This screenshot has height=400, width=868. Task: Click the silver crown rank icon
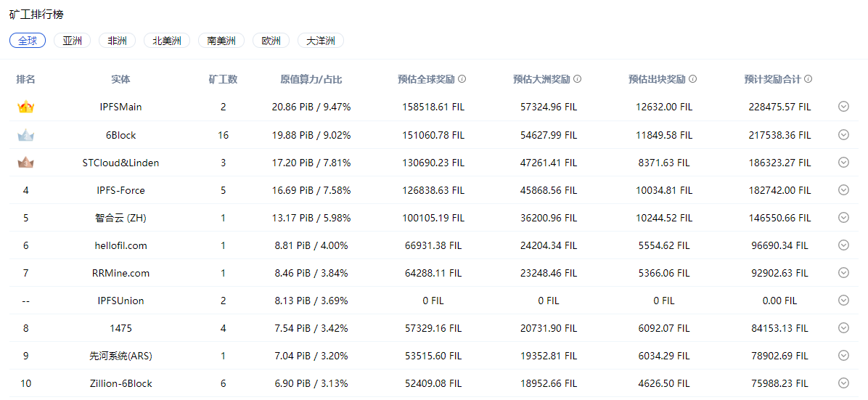click(x=26, y=134)
